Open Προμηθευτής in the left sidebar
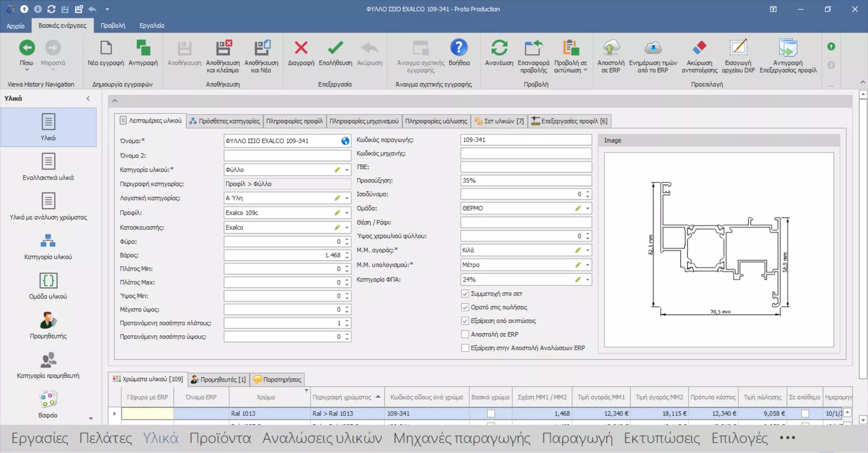 point(48,325)
